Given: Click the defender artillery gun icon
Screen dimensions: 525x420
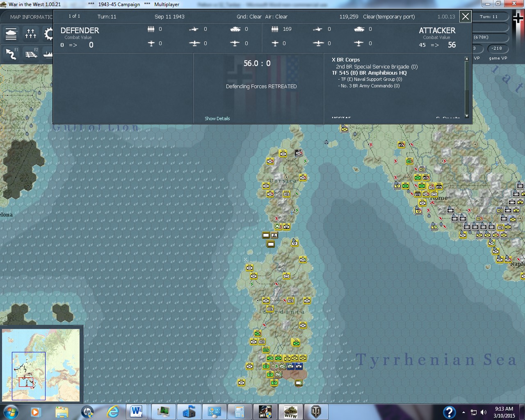Looking at the screenshot, I should point(194,29).
